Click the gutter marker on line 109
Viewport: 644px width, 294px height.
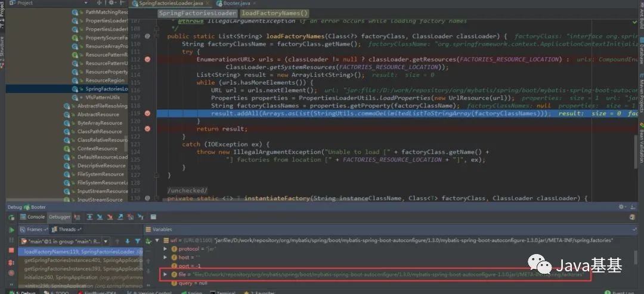[147, 36]
